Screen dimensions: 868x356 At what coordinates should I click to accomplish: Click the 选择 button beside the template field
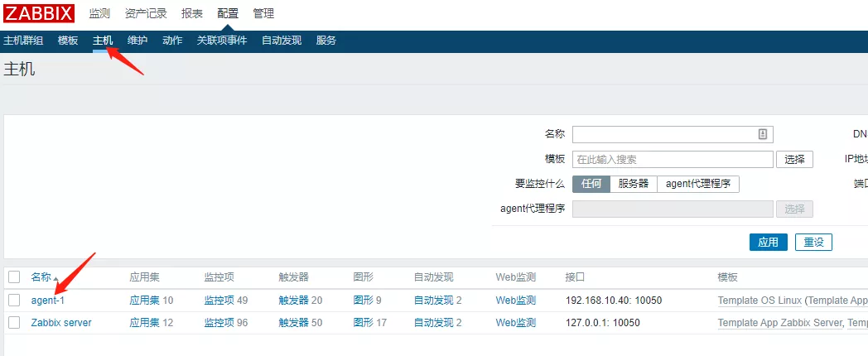point(794,159)
